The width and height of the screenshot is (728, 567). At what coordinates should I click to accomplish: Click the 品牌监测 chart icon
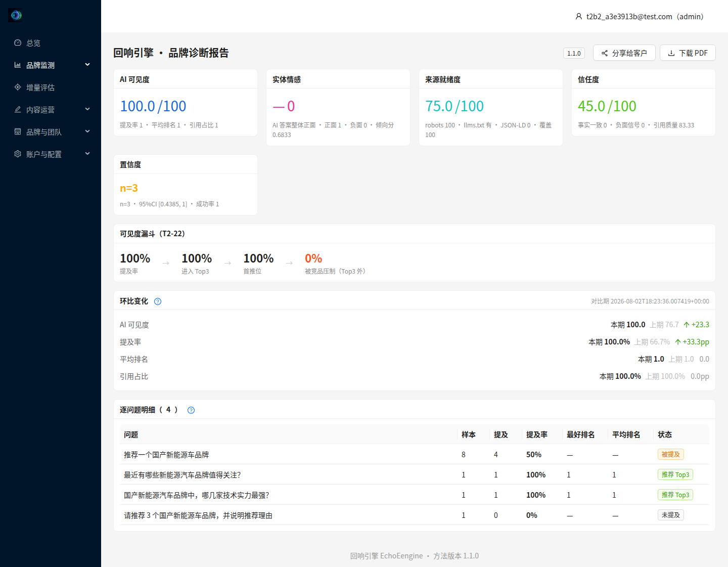pyautogui.click(x=18, y=65)
